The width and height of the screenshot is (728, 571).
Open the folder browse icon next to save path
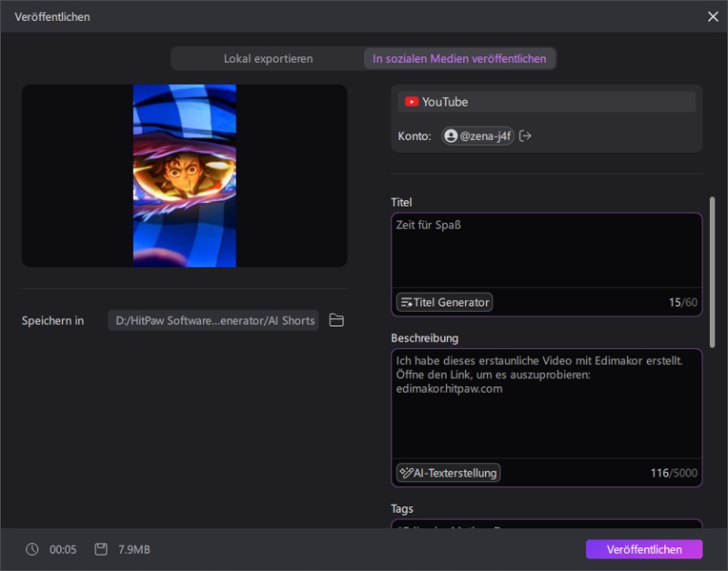[x=335, y=321]
